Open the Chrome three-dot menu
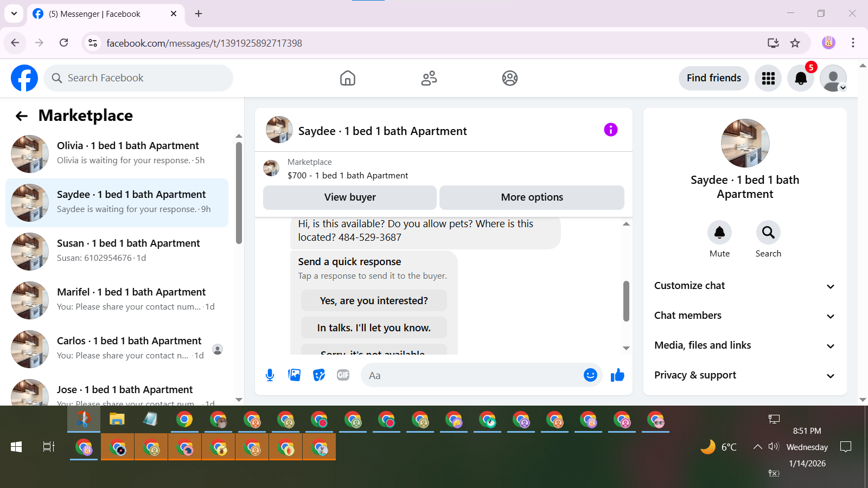The height and width of the screenshot is (488, 868). [853, 43]
